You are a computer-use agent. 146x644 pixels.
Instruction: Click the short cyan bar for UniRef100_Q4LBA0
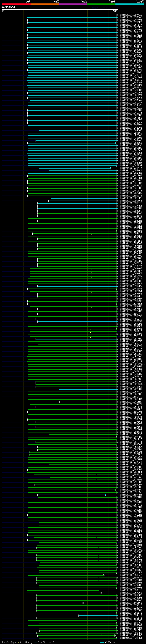(x=89, y=402)
